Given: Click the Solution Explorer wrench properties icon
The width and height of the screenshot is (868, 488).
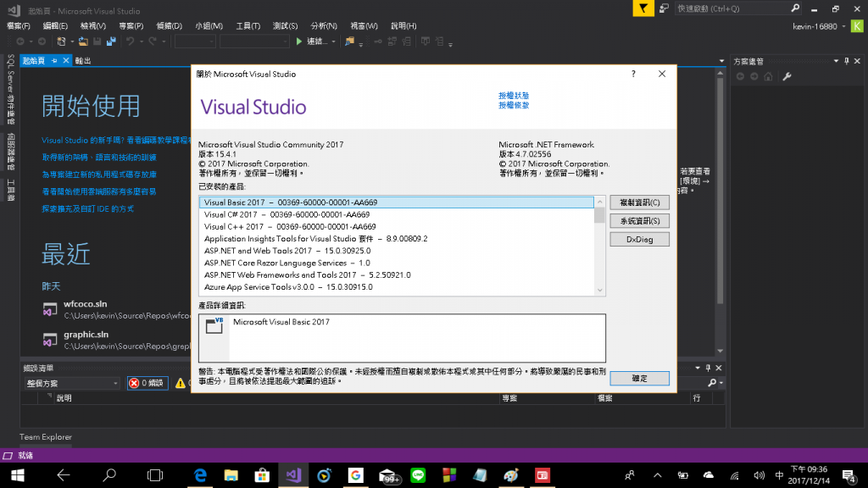Looking at the screenshot, I should [x=787, y=76].
